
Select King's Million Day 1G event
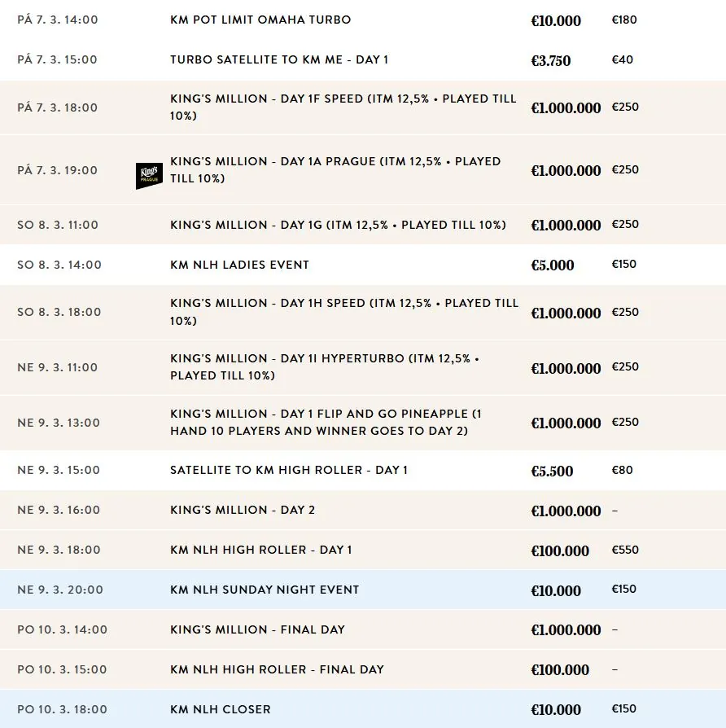pos(338,225)
